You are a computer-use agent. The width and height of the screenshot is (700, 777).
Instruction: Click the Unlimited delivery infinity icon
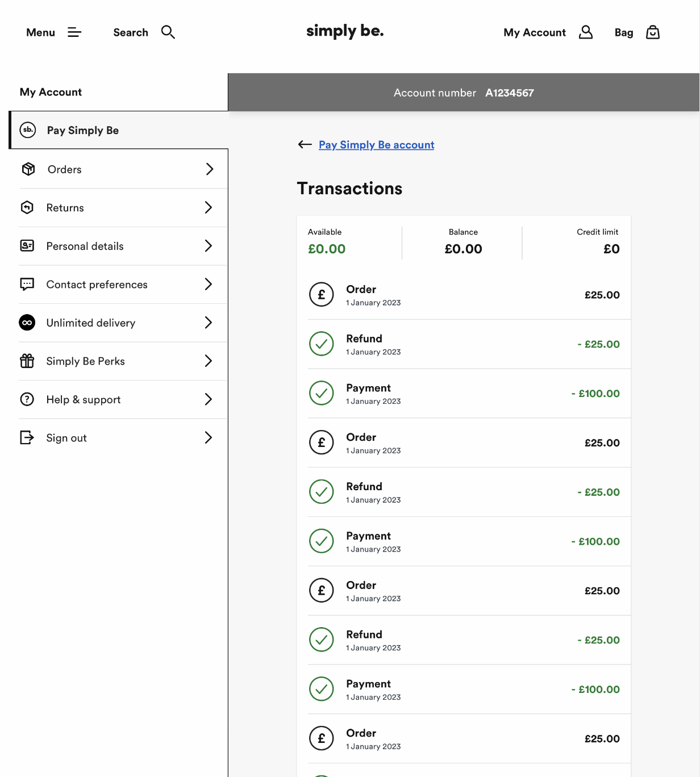pos(27,323)
